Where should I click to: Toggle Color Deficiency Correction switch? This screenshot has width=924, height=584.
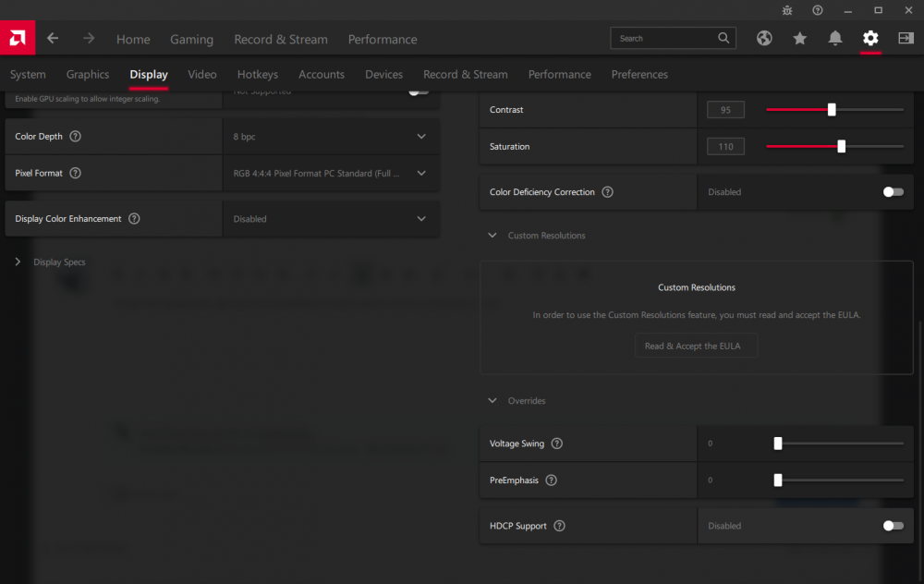click(x=893, y=192)
